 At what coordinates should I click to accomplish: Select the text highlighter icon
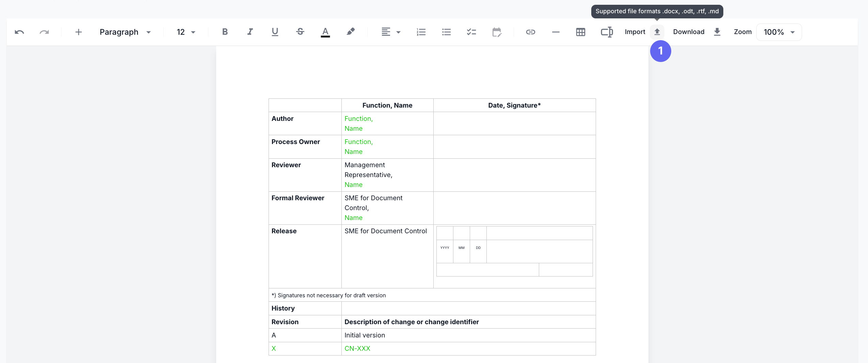[351, 32]
